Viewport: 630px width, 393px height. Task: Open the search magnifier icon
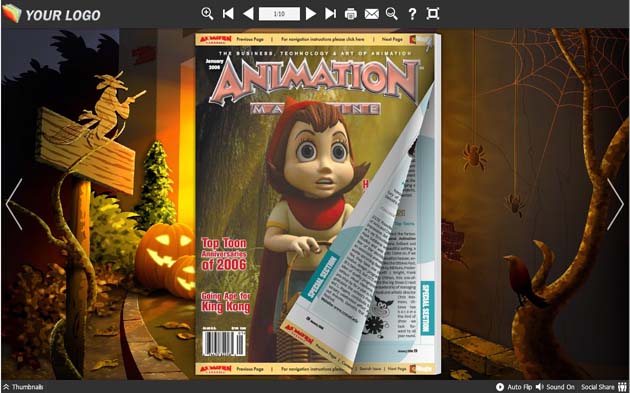tap(392, 14)
